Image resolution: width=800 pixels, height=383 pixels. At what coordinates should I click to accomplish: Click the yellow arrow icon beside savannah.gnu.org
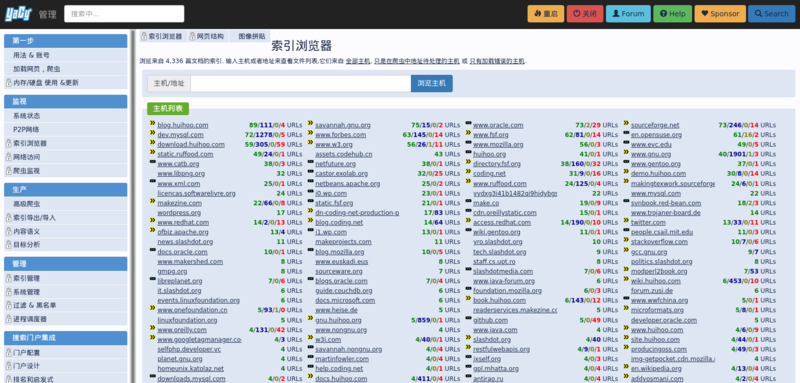click(310, 123)
